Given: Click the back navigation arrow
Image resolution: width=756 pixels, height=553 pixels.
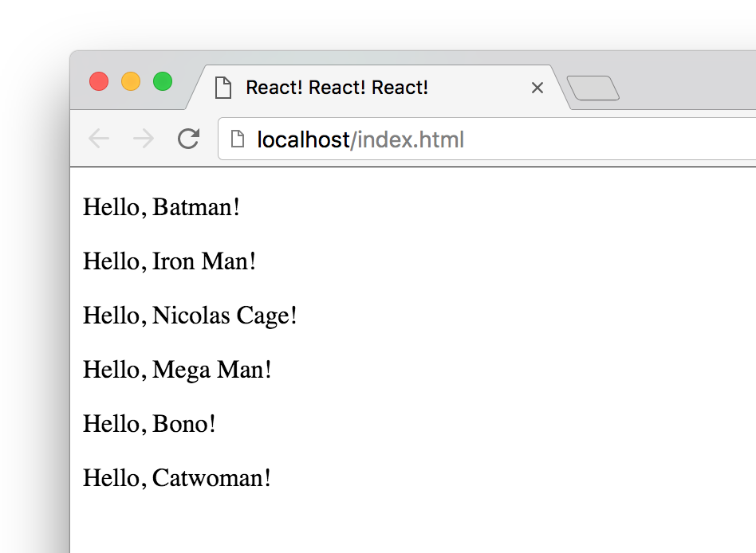Looking at the screenshot, I should pos(99,139).
